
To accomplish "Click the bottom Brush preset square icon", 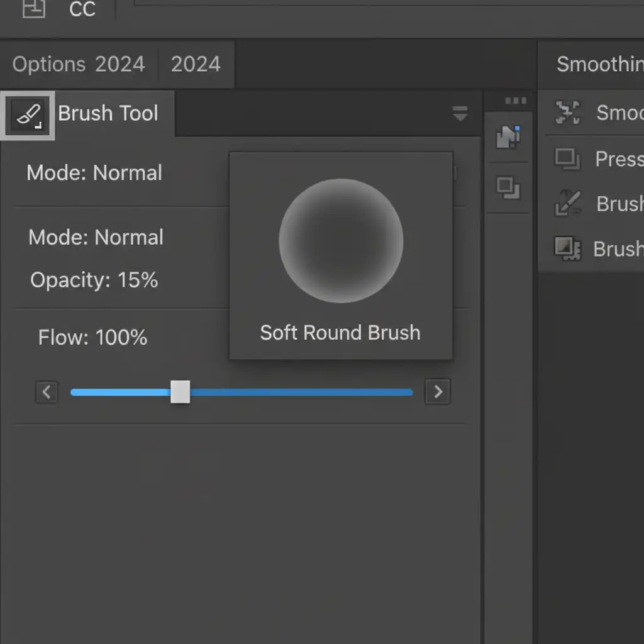I will (565, 248).
